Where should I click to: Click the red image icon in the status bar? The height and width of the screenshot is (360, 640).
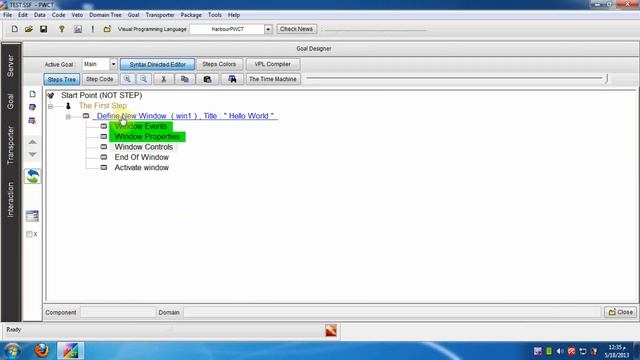pos(331,330)
